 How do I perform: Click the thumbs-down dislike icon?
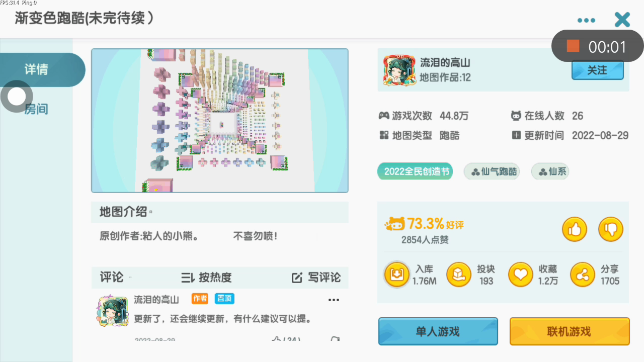611,230
